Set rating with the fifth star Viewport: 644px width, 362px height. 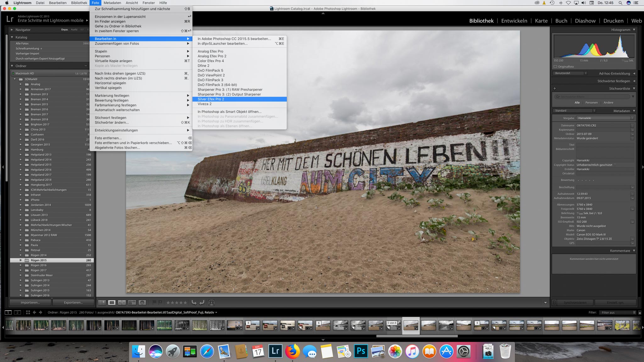[x=185, y=303]
